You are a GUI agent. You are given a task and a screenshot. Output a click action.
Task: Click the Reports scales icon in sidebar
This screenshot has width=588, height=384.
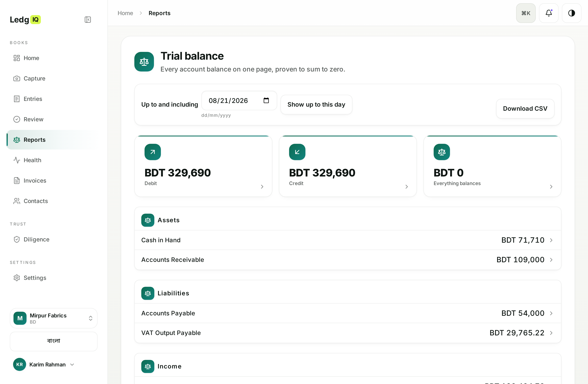coord(17,140)
